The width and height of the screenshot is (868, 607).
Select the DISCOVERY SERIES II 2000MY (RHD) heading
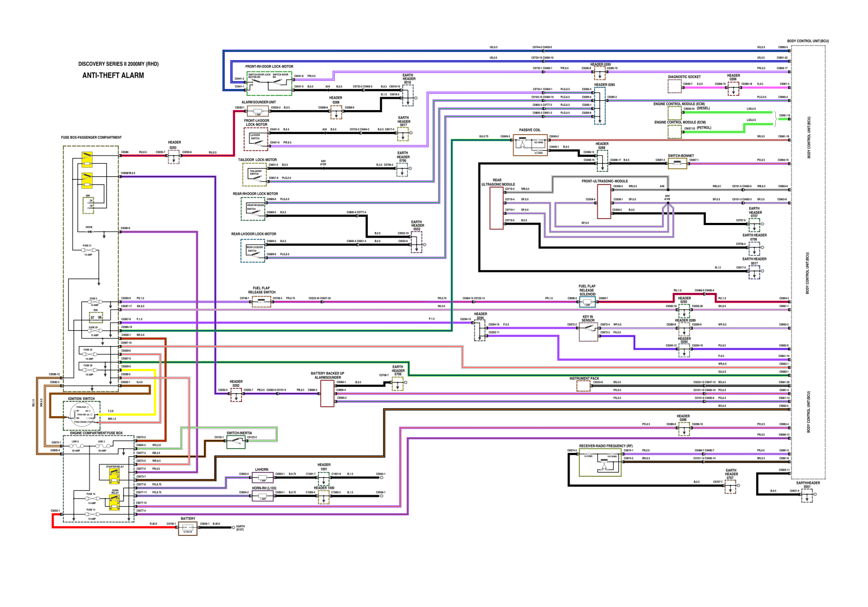coord(118,64)
